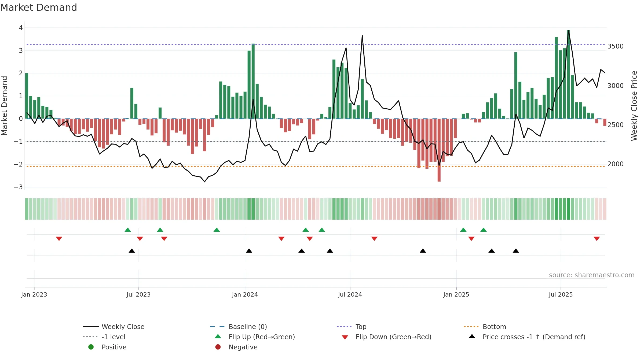The height and width of the screenshot is (362, 644).
Task: Select the Jul 2023 x-axis label
Action: pos(138,294)
